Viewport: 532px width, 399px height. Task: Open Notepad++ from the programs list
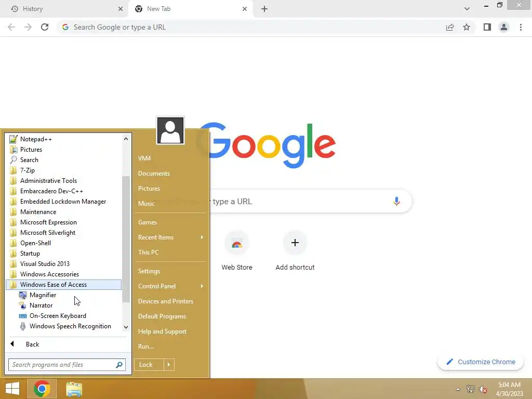36,139
